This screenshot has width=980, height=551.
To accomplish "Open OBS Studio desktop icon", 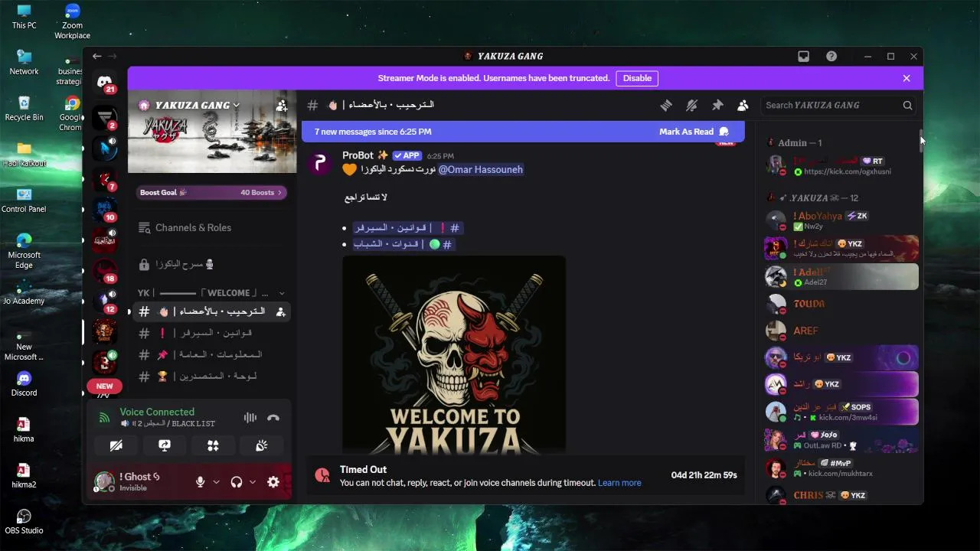I will coord(24,521).
